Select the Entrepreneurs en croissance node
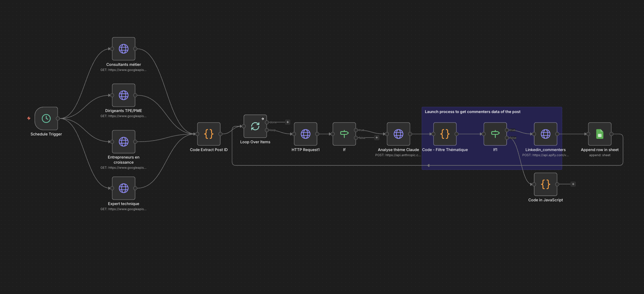The height and width of the screenshot is (294, 644). (124, 142)
